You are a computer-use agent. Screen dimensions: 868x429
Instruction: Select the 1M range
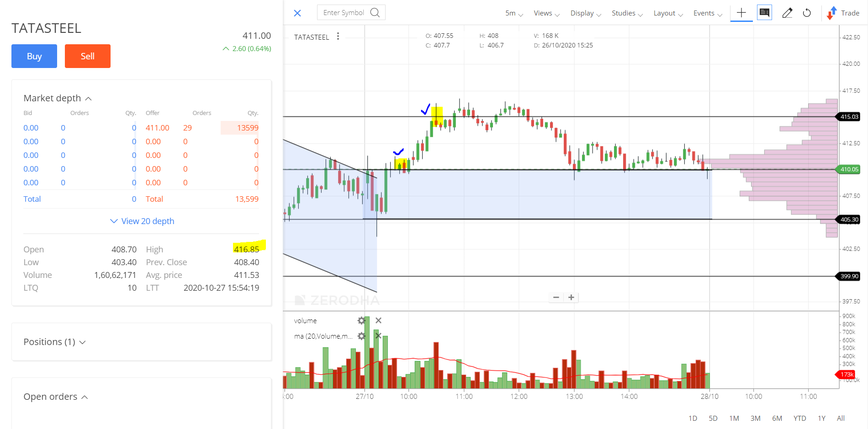click(x=734, y=418)
